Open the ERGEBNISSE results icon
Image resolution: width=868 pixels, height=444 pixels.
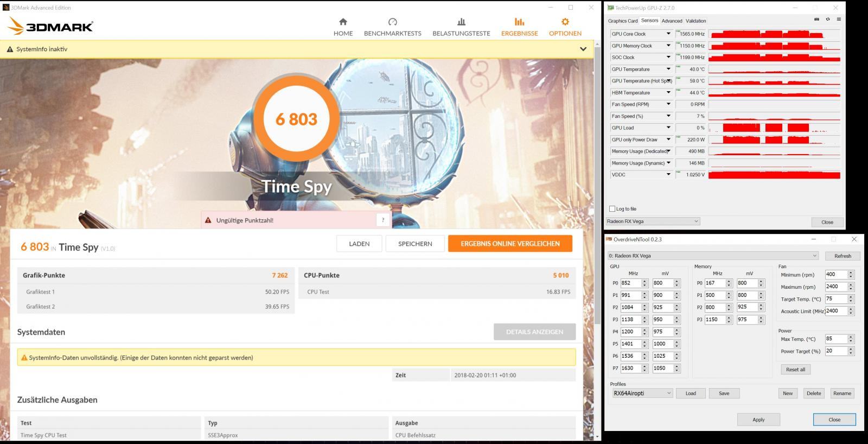[x=519, y=22]
